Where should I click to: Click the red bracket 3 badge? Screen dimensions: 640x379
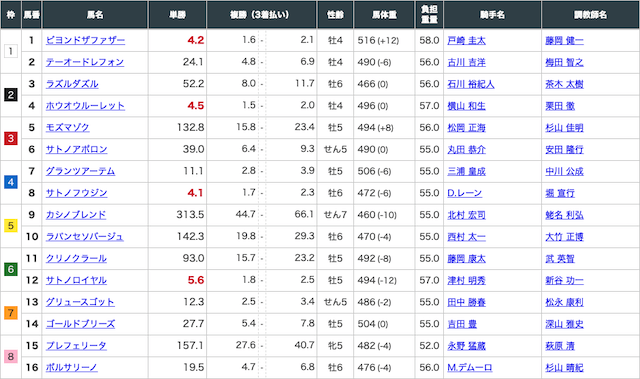[x=11, y=138]
